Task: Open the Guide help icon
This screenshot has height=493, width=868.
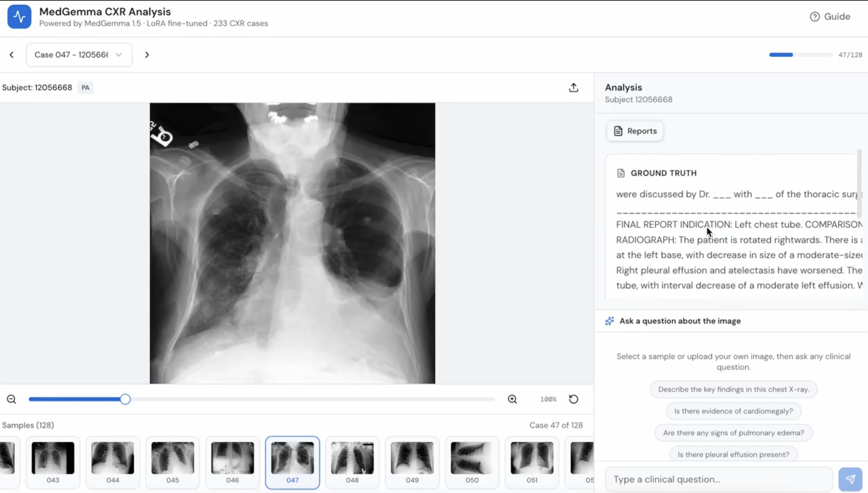Action: click(x=815, y=16)
